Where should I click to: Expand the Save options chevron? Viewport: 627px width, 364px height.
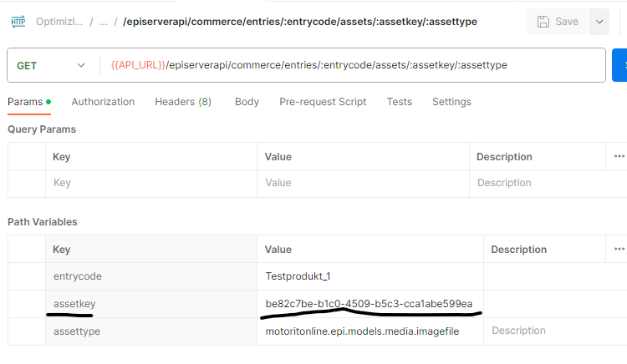pos(599,22)
